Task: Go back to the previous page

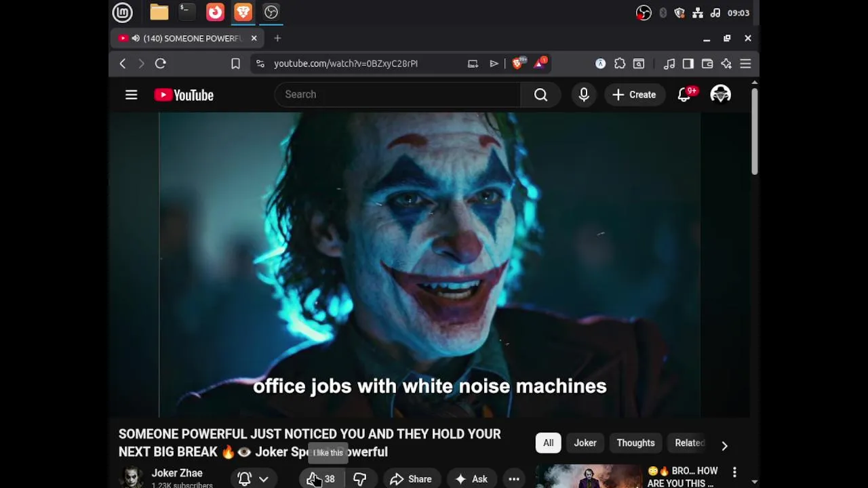Action: pyautogui.click(x=123, y=64)
